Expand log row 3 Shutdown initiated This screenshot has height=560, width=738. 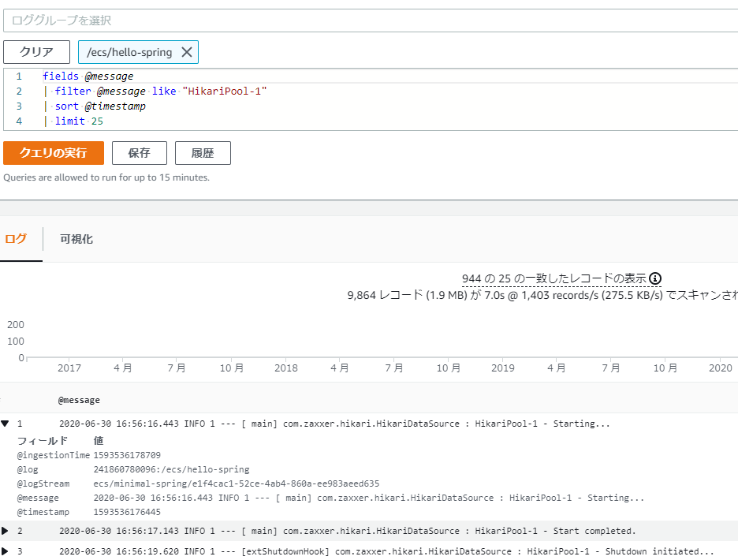click(6, 551)
